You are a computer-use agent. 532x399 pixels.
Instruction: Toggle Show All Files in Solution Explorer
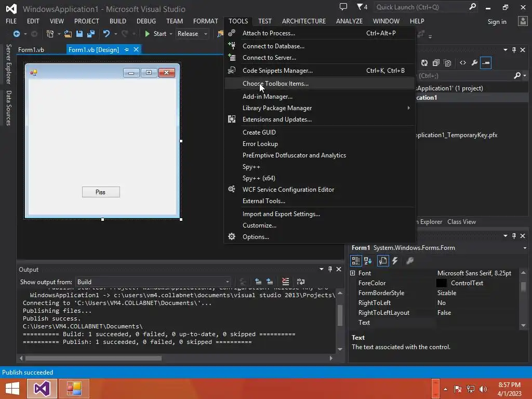[x=447, y=63]
